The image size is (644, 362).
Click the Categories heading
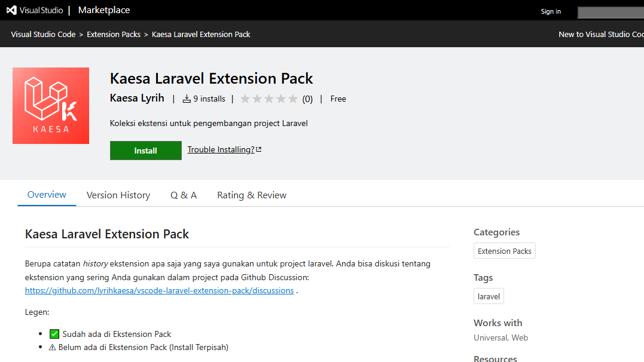pos(496,232)
